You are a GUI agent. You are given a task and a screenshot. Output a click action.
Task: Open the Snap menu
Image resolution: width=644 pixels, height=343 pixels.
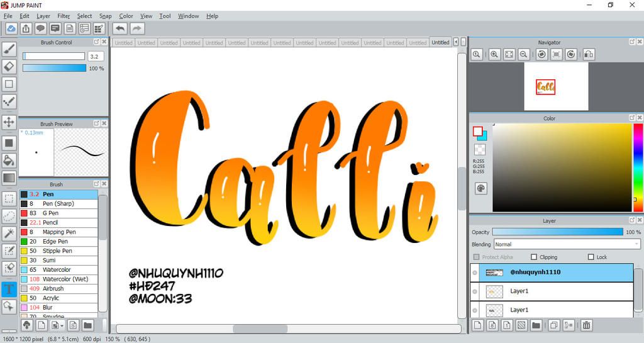coord(105,16)
